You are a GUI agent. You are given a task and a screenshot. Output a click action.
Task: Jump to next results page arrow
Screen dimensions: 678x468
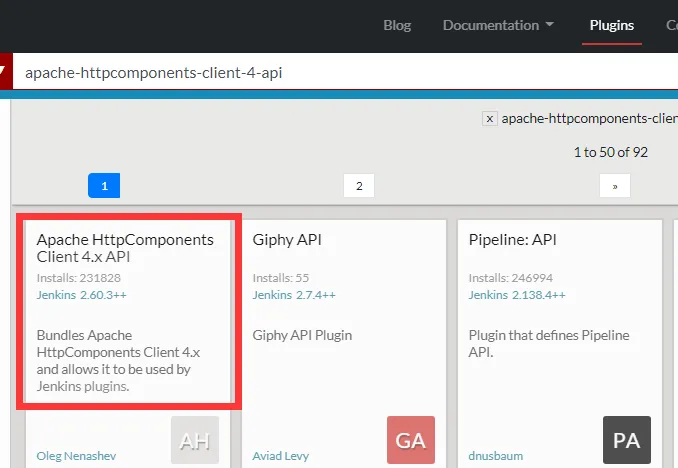point(615,185)
